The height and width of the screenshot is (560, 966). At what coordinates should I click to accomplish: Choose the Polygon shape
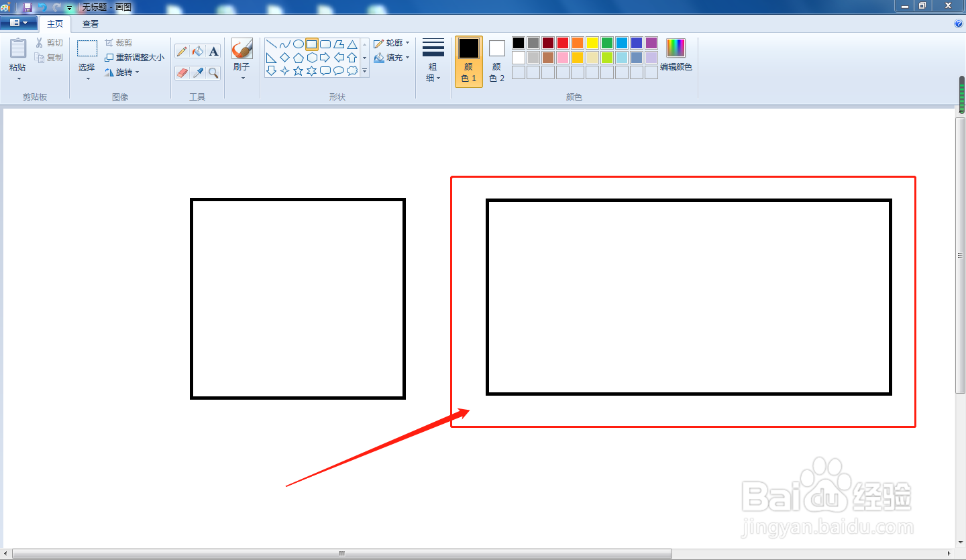pyautogui.click(x=339, y=44)
